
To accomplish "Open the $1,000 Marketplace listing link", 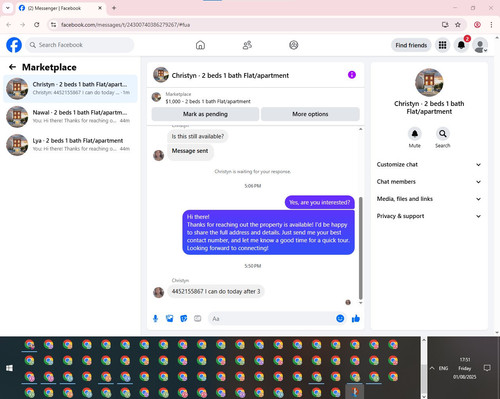I will (x=208, y=101).
